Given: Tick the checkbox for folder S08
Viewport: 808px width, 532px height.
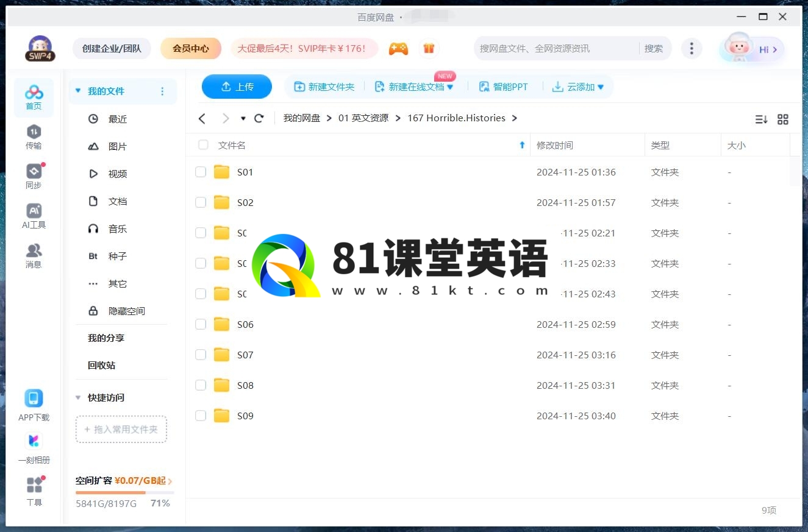Looking at the screenshot, I should click(x=201, y=385).
